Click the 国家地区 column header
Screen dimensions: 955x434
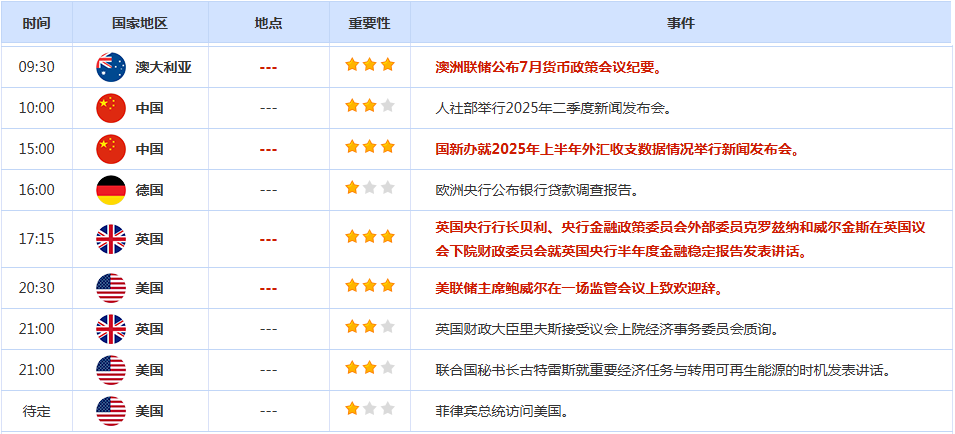pyautogui.click(x=140, y=23)
